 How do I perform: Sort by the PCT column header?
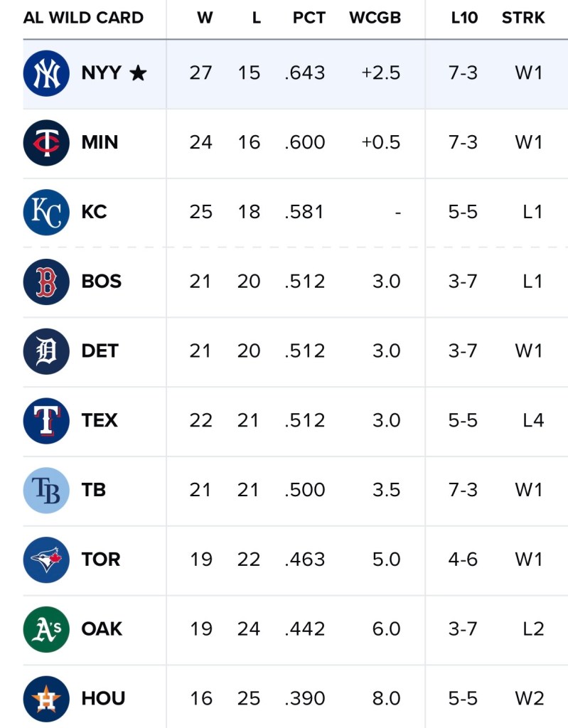(x=309, y=18)
